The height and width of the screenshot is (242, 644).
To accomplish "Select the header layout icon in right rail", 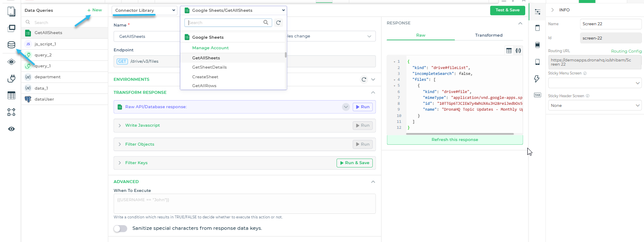I will (x=537, y=28).
